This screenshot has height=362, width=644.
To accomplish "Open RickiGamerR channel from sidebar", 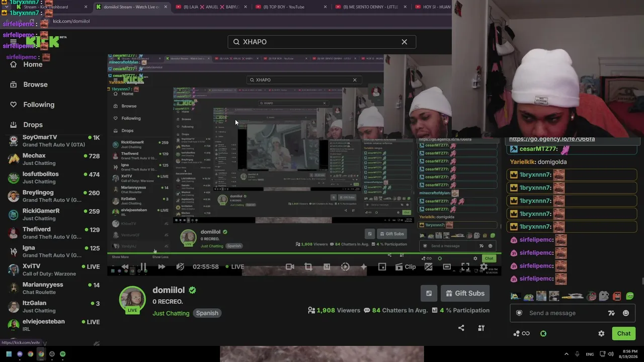I will (54, 215).
